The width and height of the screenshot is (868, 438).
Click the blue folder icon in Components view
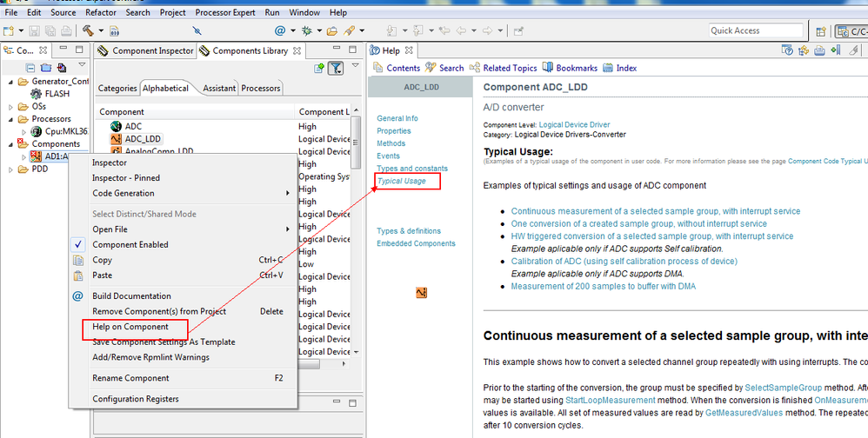46,68
